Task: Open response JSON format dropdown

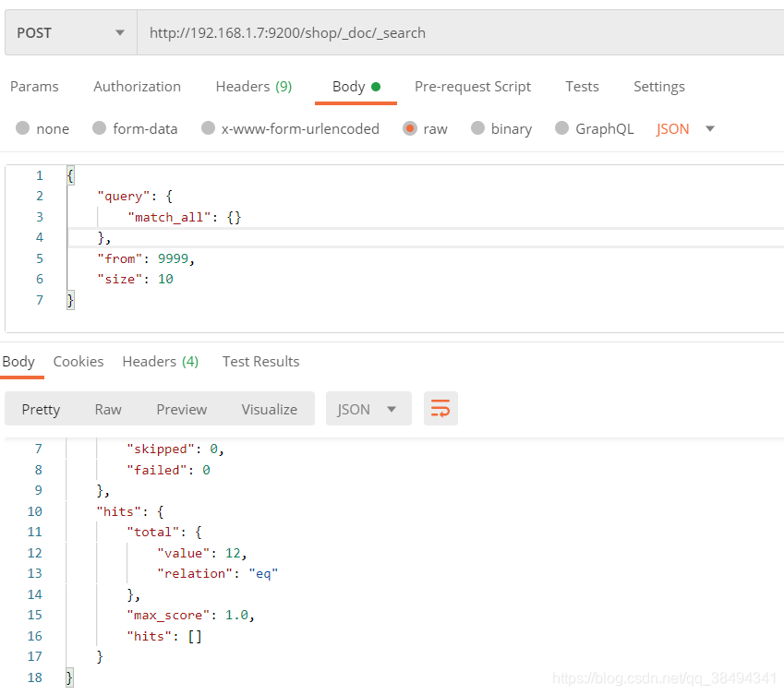Action: point(368,409)
